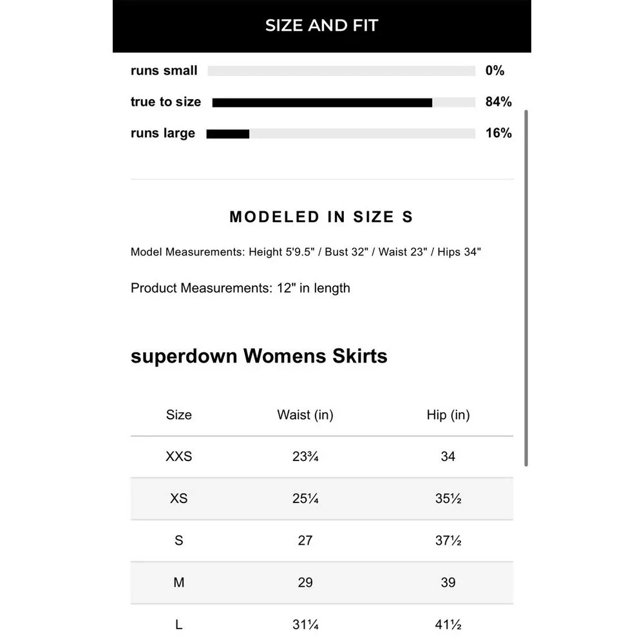
Task: Click the L row hip value 41½
Action: [448, 624]
